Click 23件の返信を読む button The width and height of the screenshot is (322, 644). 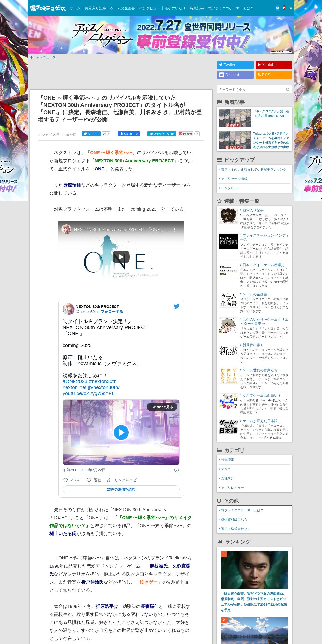click(x=121, y=489)
